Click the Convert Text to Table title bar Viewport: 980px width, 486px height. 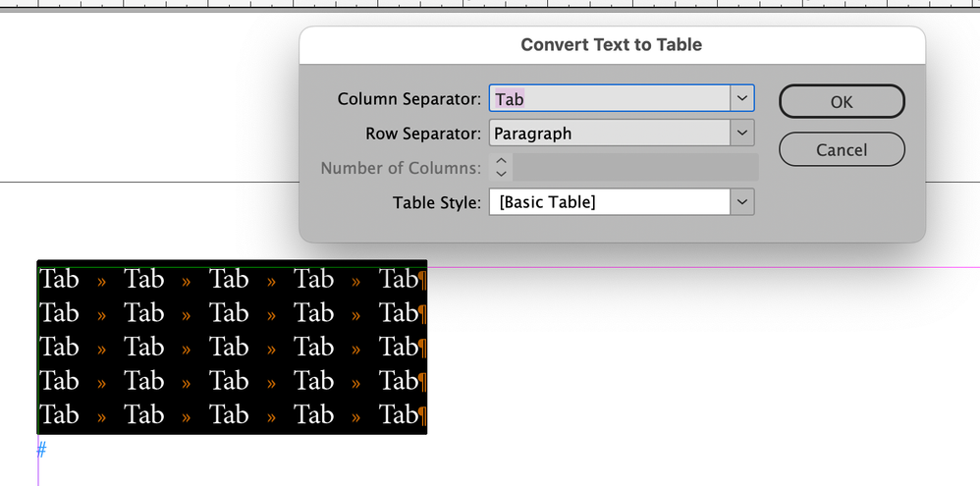611,45
